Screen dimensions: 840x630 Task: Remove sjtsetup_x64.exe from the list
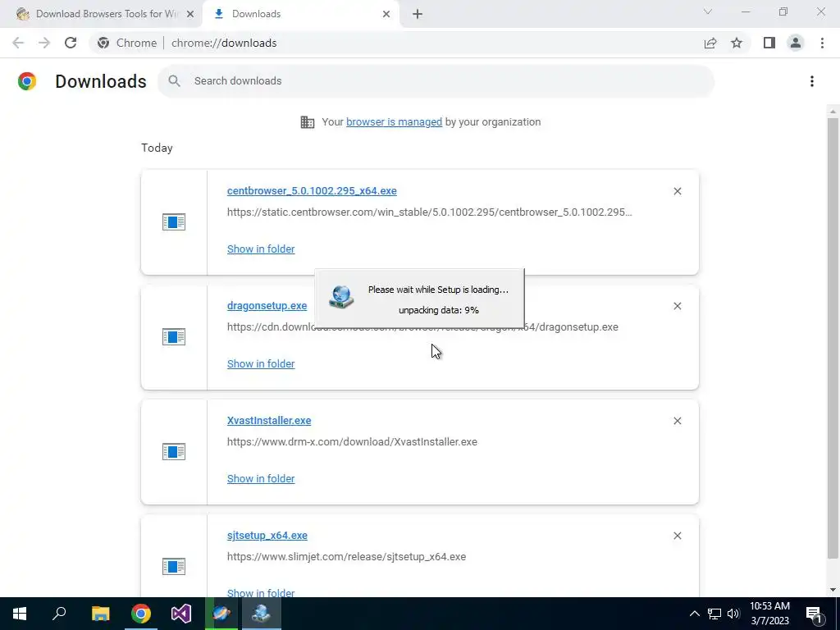(677, 536)
